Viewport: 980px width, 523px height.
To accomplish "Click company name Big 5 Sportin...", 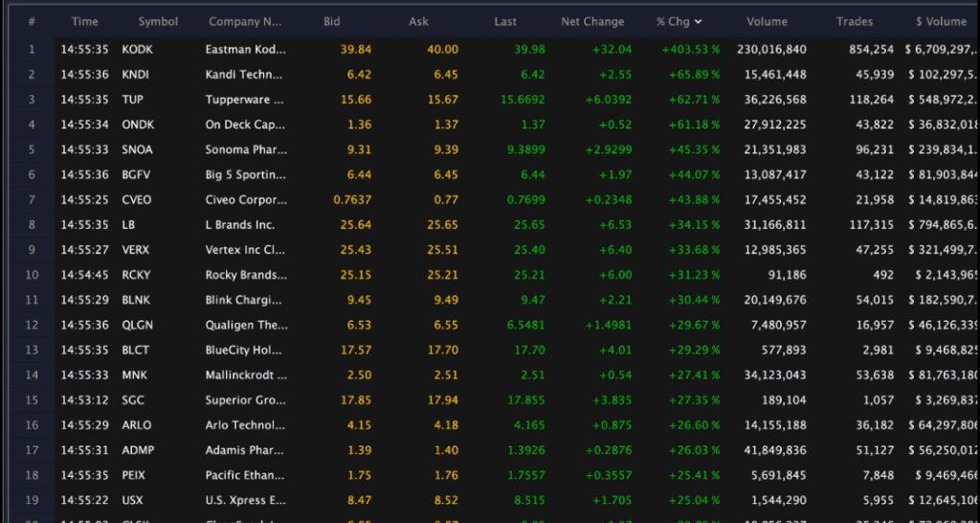I will (x=245, y=174).
